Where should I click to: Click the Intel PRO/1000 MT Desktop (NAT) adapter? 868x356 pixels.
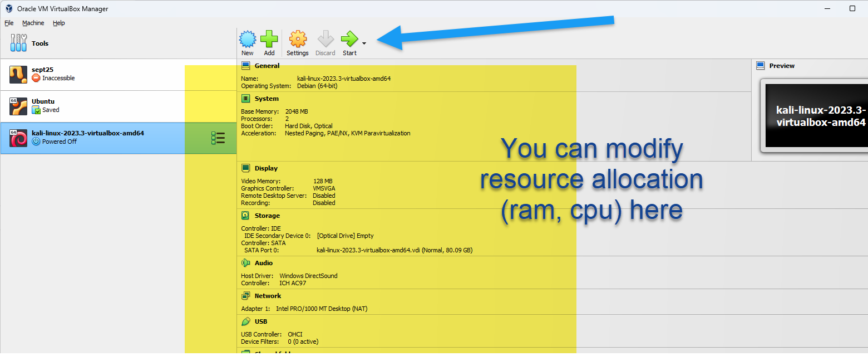point(322,309)
